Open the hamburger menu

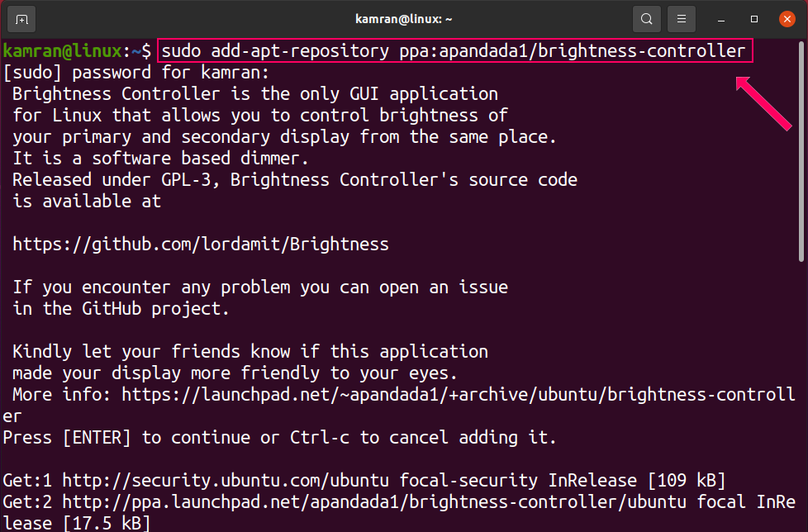(x=681, y=18)
